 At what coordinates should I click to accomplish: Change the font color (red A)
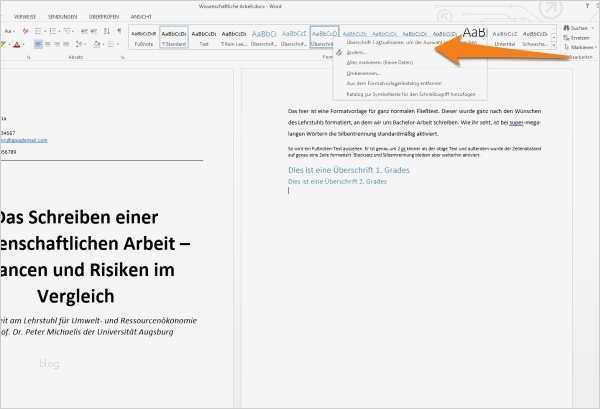[16, 44]
